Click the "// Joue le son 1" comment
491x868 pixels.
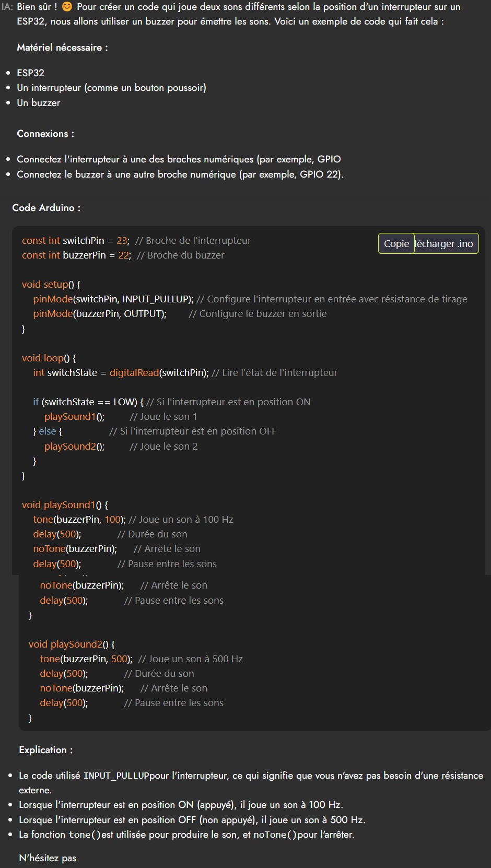click(x=163, y=417)
